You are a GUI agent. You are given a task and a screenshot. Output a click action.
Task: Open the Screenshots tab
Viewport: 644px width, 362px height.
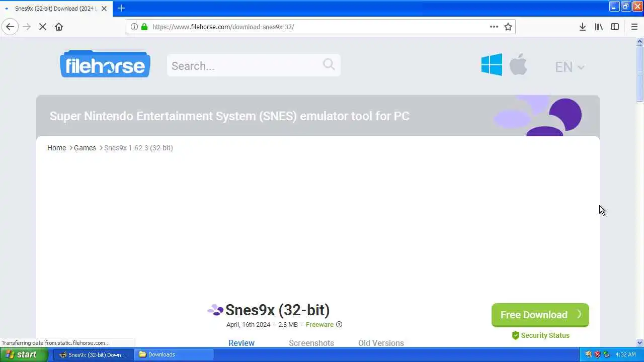(x=311, y=343)
